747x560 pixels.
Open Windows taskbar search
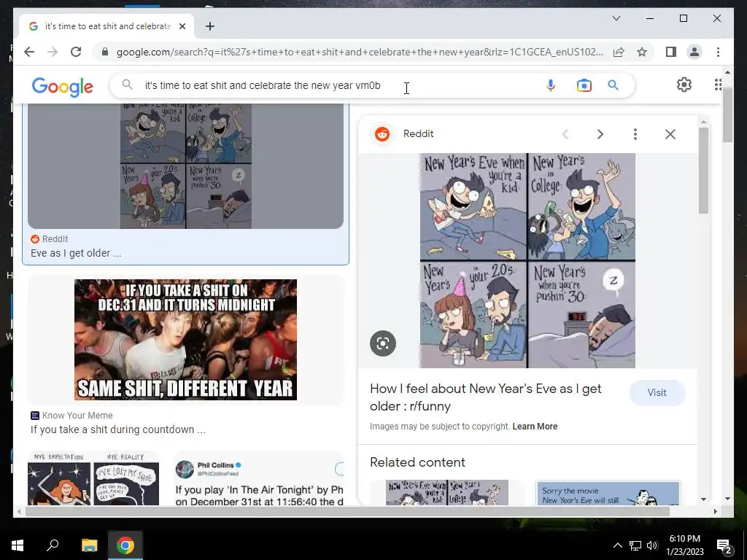(53, 545)
